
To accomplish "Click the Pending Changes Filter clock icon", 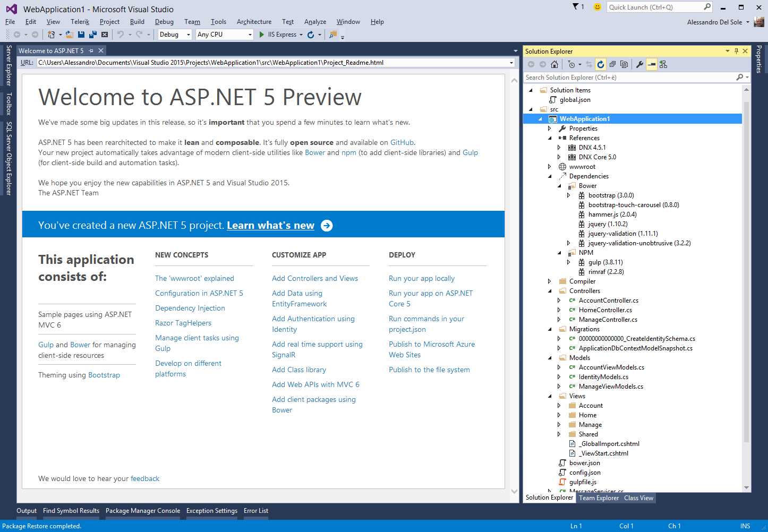I will (x=571, y=64).
